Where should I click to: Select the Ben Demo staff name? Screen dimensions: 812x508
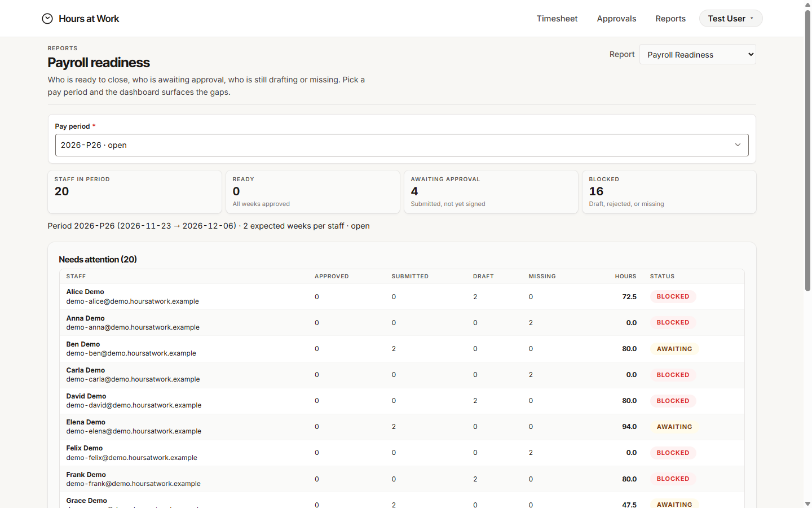(x=83, y=344)
